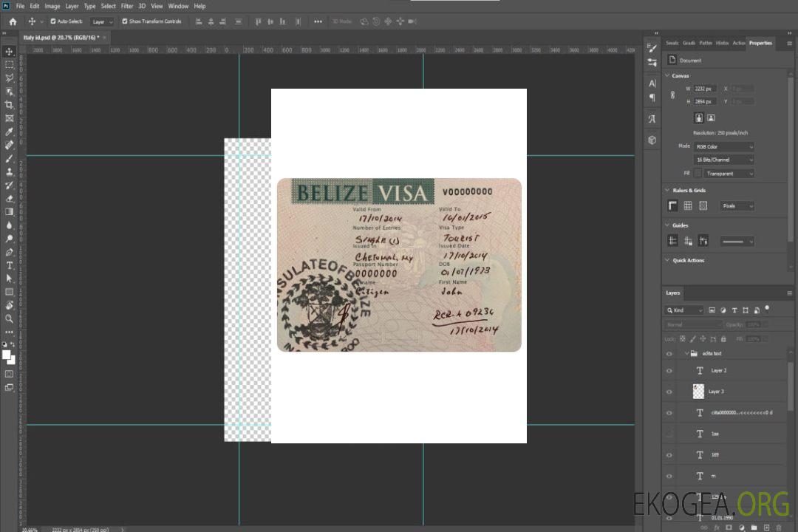Select the Zoom tool
Viewport: 798px width, 532px height.
coord(9,318)
